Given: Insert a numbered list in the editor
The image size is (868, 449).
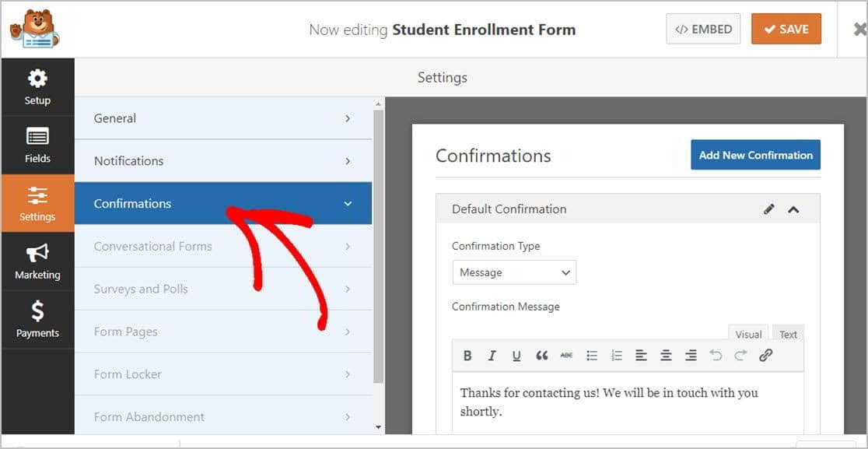Looking at the screenshot, I should [x=617, y=356].
